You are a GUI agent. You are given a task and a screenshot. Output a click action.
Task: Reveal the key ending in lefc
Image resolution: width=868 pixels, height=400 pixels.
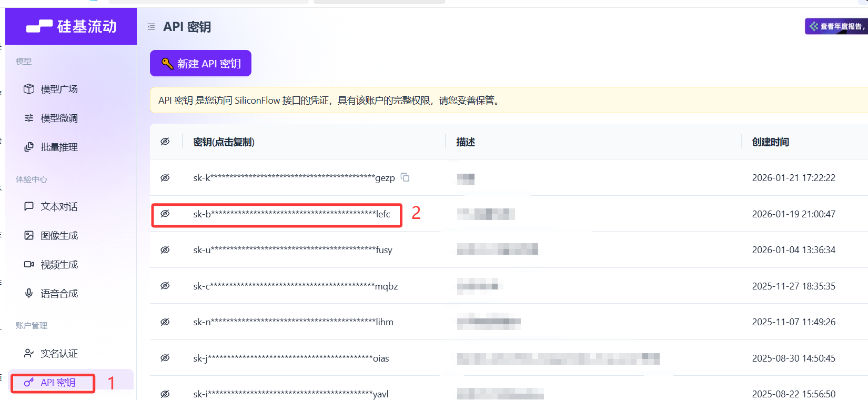coord(165,214)
